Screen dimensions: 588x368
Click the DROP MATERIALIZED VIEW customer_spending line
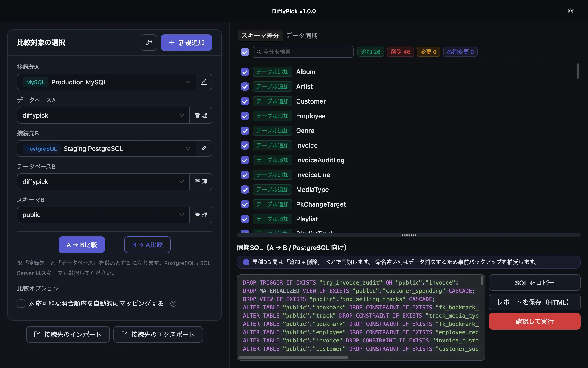[359, 291]
